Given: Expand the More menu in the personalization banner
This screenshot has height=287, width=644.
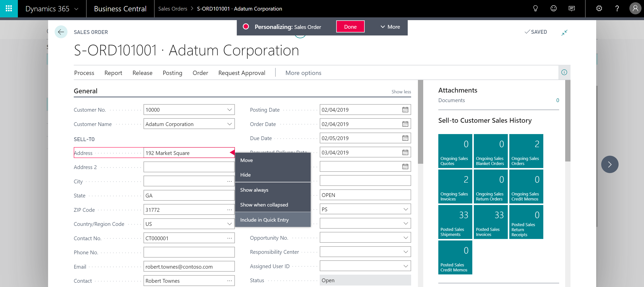Looking at the screenshot, I should [390, 27].
